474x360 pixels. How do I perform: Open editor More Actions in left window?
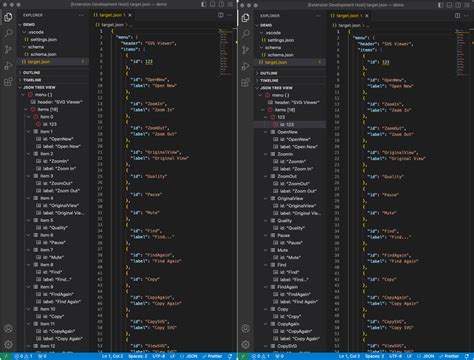point(230,15)
